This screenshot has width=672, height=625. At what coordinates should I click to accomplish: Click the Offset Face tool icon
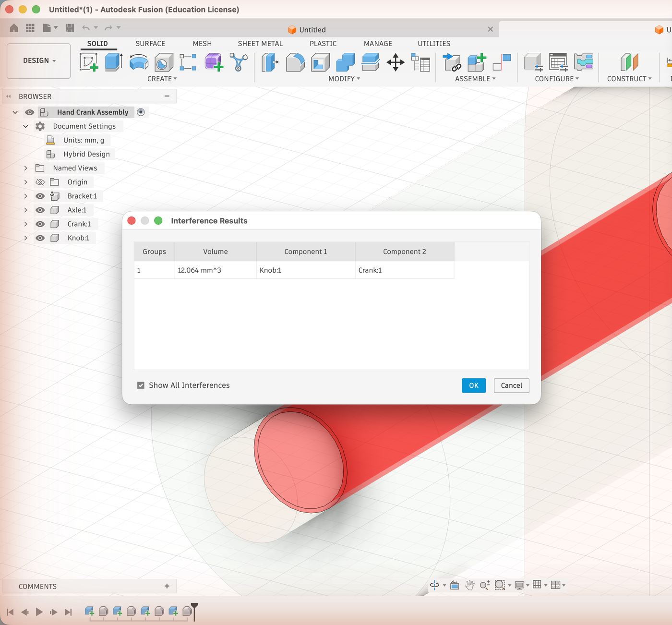371,62
